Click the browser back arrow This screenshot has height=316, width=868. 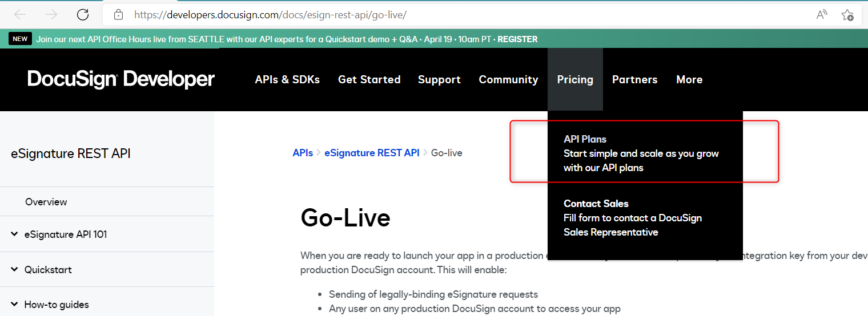pyautogui.click(x=20, y=14)
